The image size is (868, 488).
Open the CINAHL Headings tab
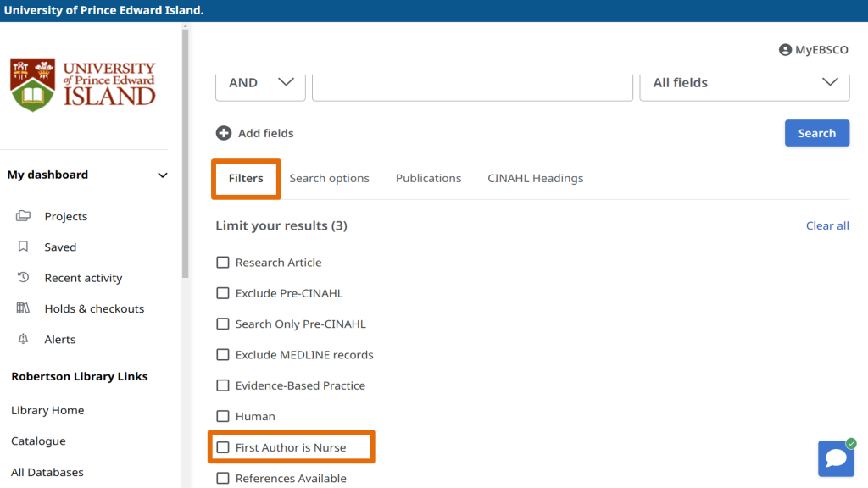[535, 179]
